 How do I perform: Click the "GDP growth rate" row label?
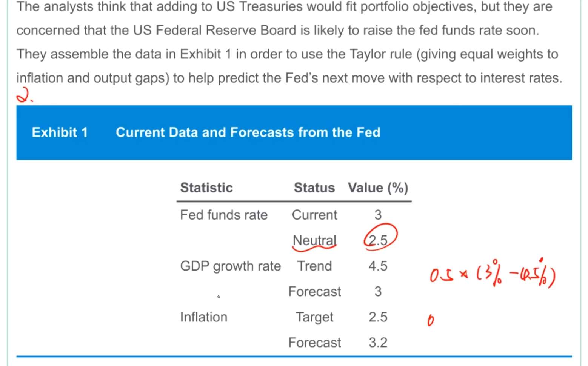pos(230,266)
